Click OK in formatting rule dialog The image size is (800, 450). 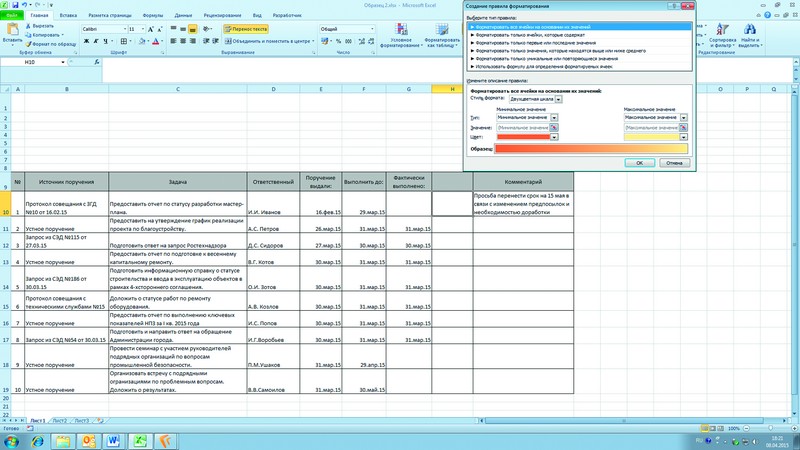click(639, 163)
